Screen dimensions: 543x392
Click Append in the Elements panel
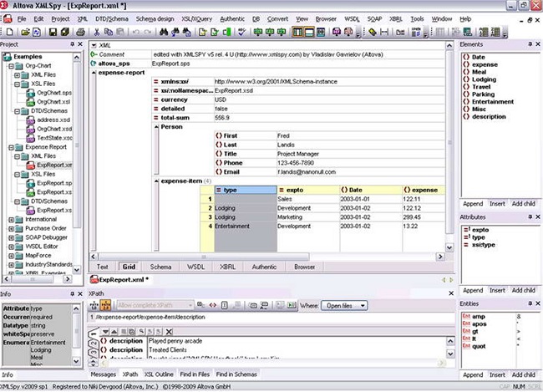click(473, 204)
